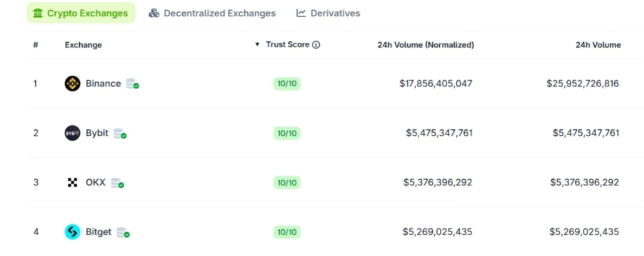644x256 pixels.
Task: Click the Trust Score info icon
Action: point(316,45)
